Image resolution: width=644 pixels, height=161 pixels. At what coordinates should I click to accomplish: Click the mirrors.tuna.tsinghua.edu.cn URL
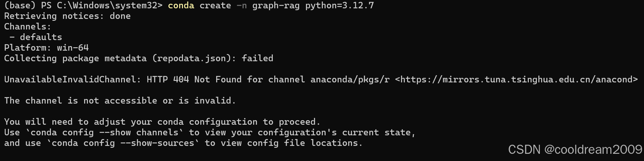[516, 80]
